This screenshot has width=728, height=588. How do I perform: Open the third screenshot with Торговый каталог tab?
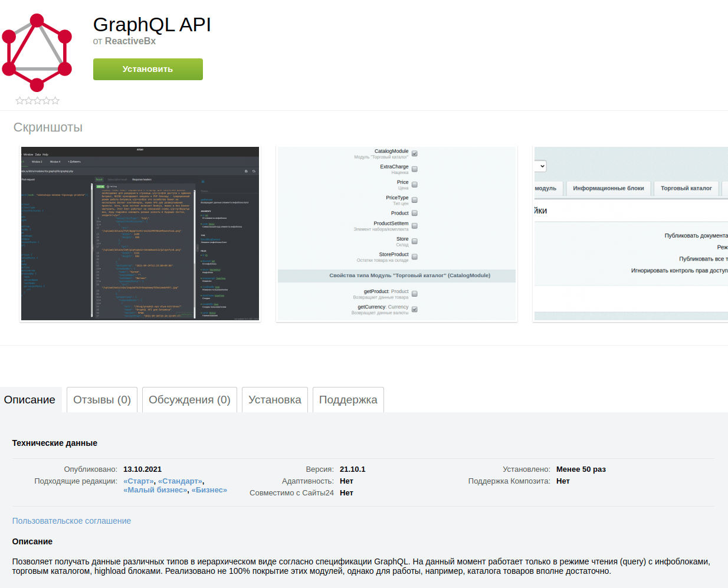[631, 234]
